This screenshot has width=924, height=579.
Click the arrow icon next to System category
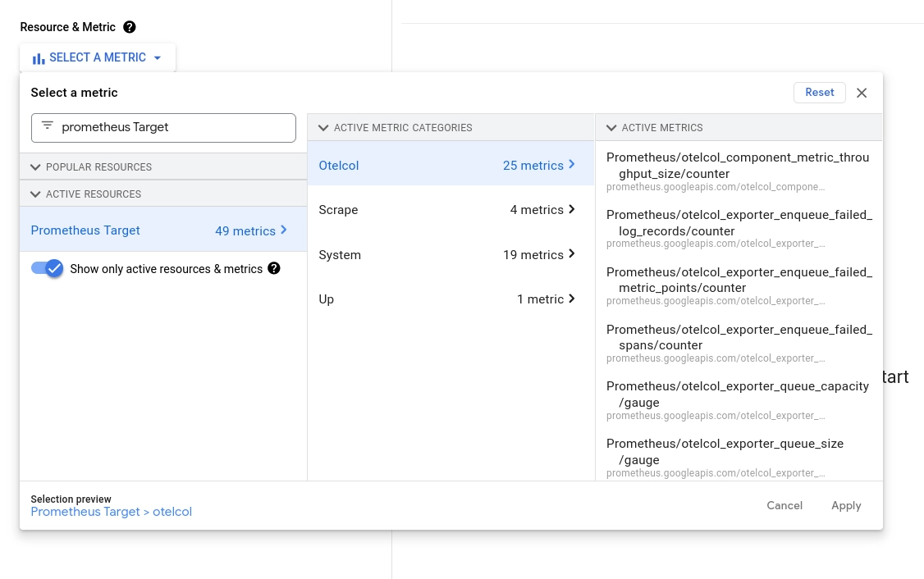pos(571,254)
